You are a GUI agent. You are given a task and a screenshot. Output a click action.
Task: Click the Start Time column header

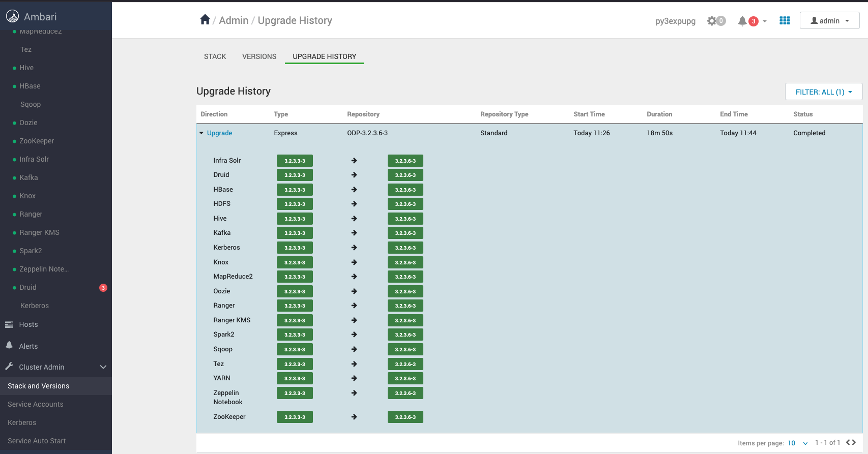[589, 114]
